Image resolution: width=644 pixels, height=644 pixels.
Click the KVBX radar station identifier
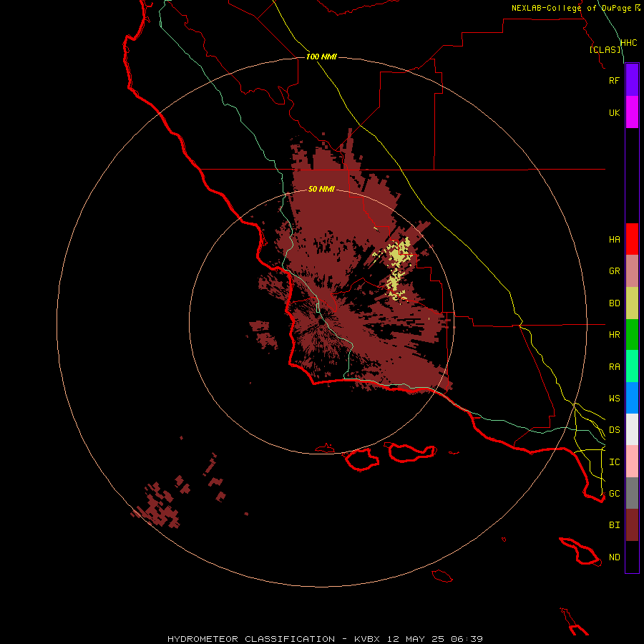point(367,639)
